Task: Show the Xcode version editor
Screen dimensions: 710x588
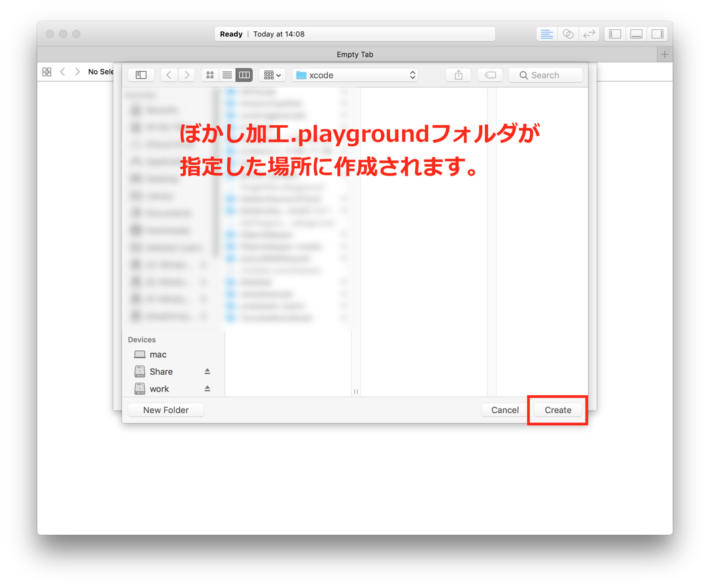Action: tap(589, 34)
